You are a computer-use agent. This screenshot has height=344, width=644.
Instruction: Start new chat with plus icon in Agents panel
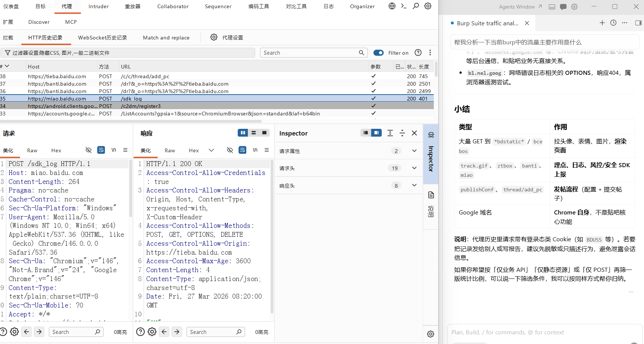[602, 23]
